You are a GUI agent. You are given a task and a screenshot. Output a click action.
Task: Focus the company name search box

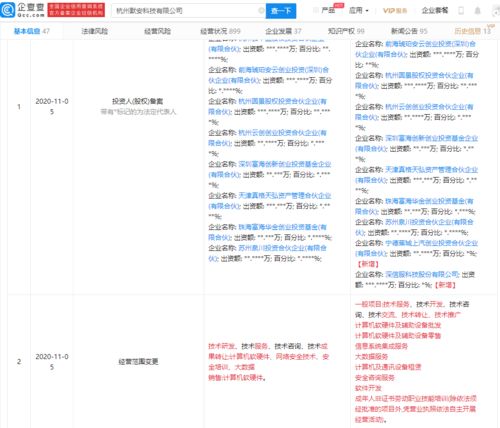(x=188, y=11)
